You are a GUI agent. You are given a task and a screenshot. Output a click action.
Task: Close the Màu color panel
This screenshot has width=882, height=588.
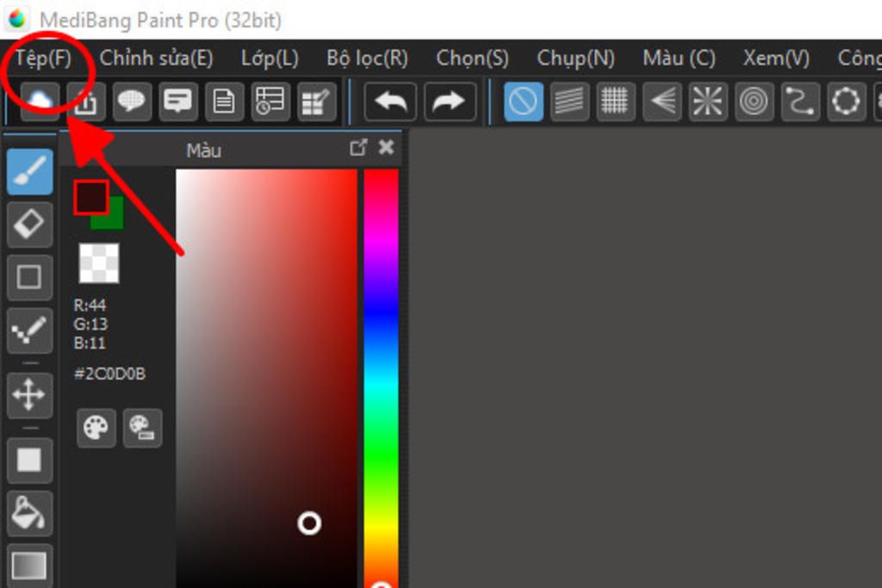[387, 147]
